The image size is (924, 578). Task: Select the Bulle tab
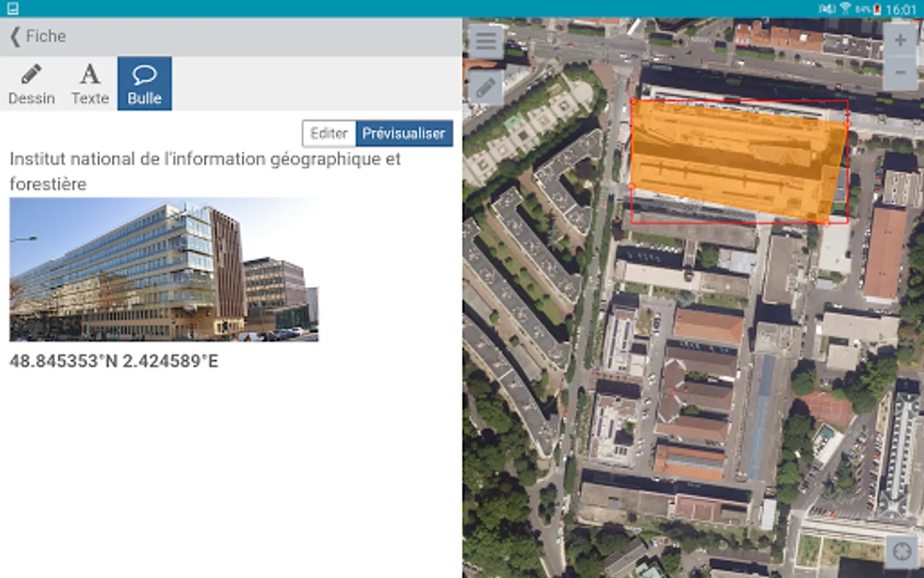pos(144,84)
